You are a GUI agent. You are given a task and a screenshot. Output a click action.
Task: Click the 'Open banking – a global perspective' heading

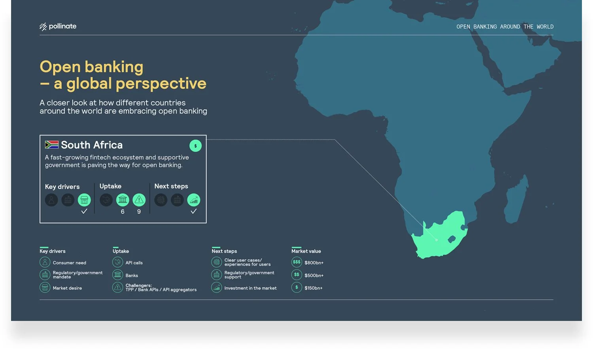point(123,75)
